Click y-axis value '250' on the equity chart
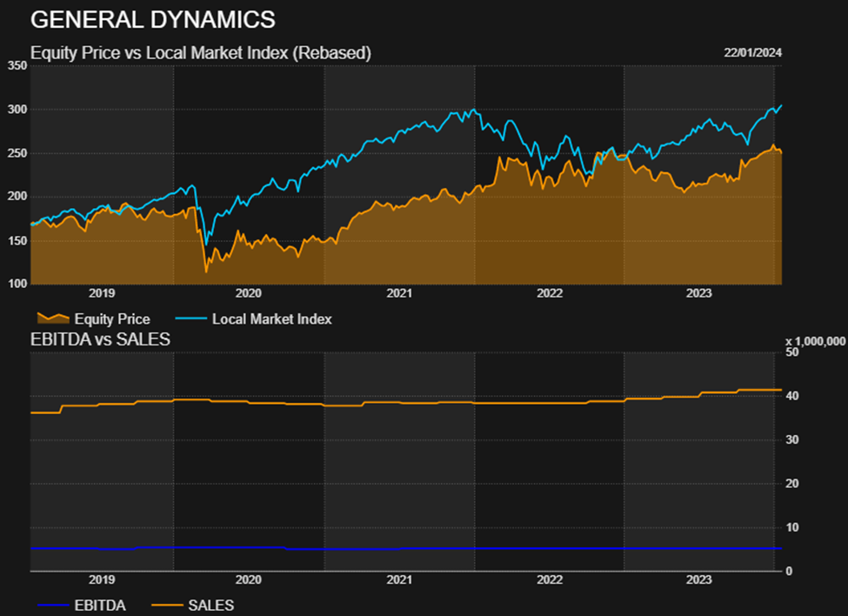This screenshot has width=848, height=616. [17, 153]
